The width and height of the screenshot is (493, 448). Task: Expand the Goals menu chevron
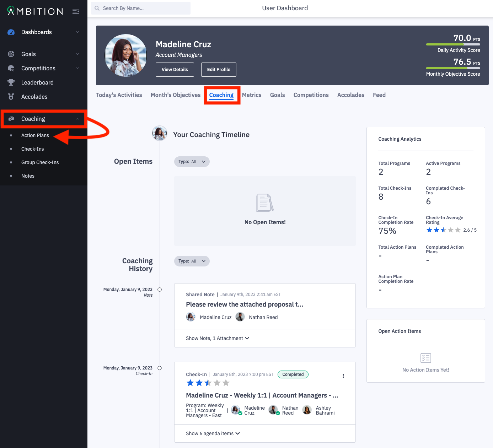pyautogui.click(x=77, y=54)
